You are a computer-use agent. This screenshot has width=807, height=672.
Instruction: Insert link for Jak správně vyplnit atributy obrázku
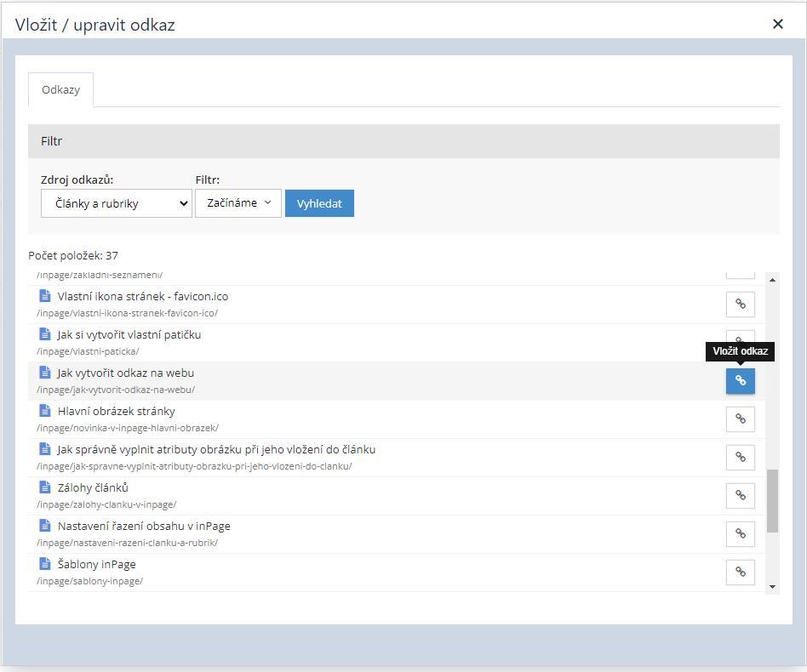pyautogui.click(x=740, y=458)
